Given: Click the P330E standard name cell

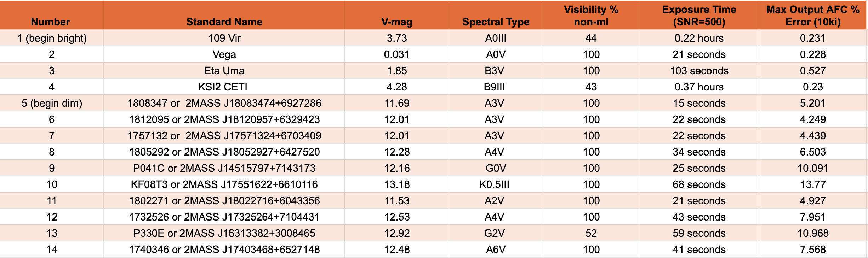Looking at the screenshot, I should (224, 233).
